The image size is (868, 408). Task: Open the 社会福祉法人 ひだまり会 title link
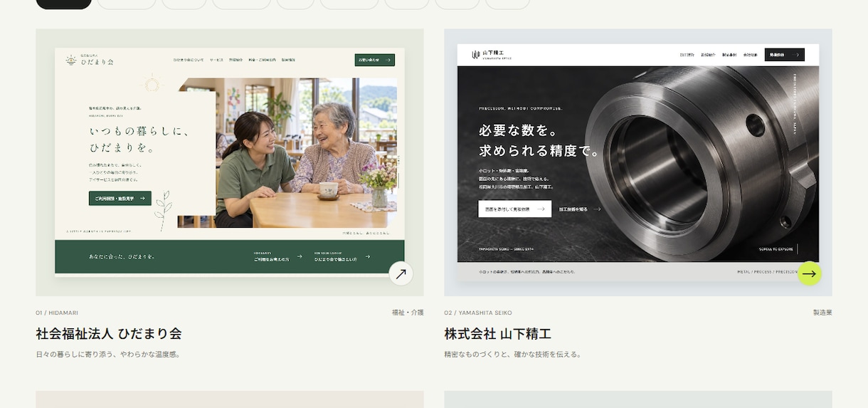pyautogui.click(x=109, y=334)
